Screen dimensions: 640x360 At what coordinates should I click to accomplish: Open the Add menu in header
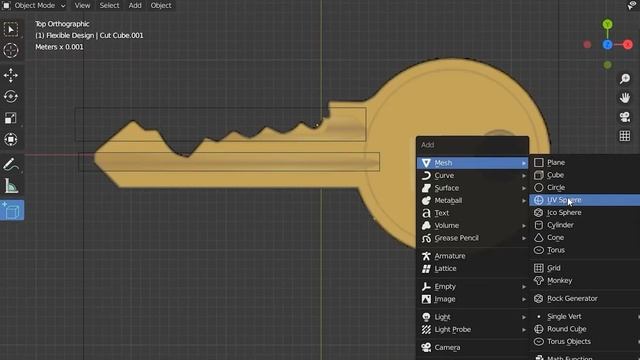[x=135, y=5]
